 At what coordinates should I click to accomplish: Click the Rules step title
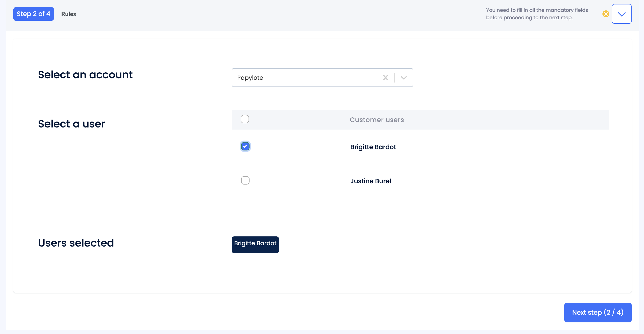[x=69, y=14]
